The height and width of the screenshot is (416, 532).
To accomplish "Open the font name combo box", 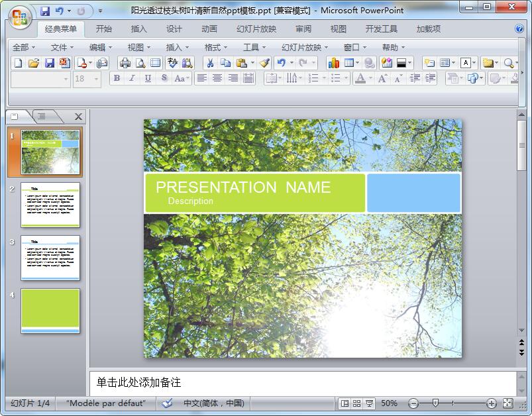I will tap(40, 79).
